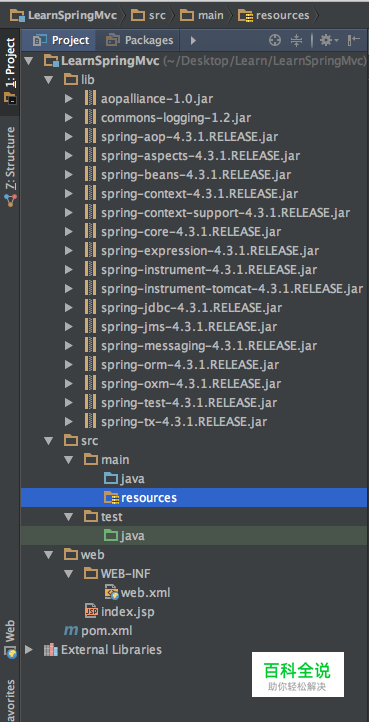
Task: Click the web.xml file icon
Action: click(x=112, y=593)
